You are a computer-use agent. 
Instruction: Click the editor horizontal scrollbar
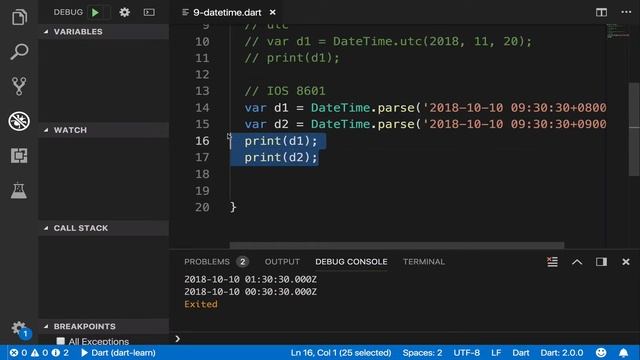[397, 245]
